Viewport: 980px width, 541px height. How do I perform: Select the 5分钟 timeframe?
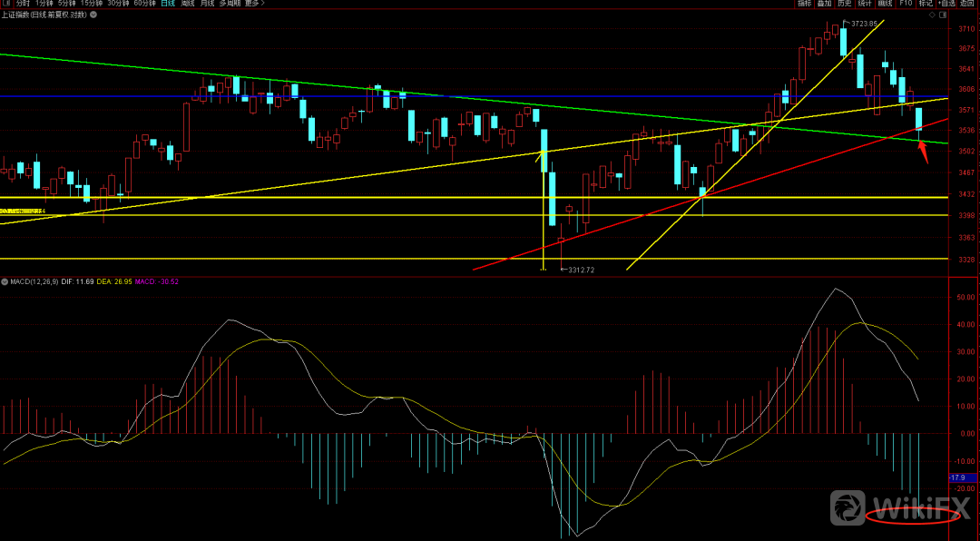(68, 4)
